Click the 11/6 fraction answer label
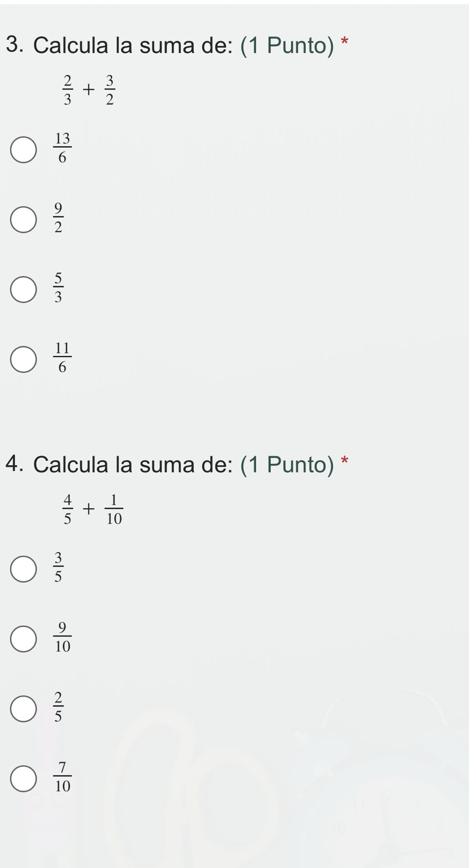The height and width of the screenshot is (868, 469). 62,357
